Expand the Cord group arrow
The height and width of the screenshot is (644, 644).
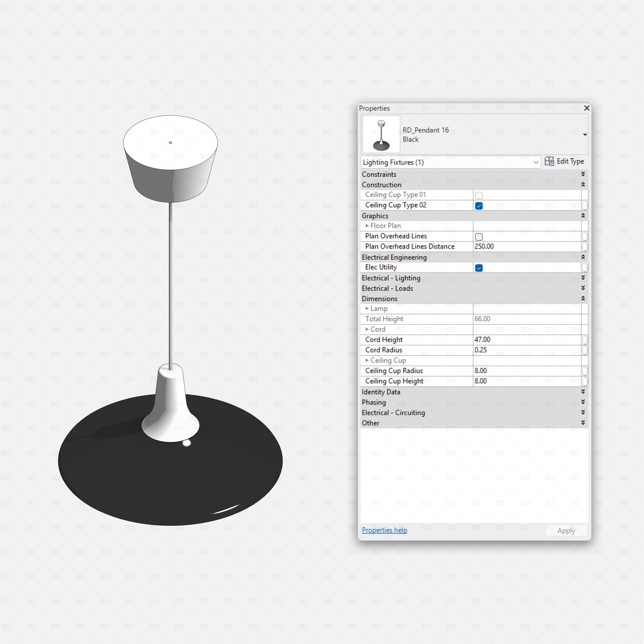click(x=367, y=329)
